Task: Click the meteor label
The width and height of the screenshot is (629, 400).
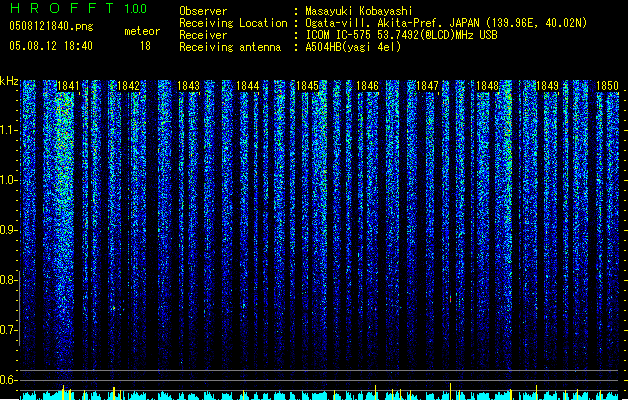Action: pyautogui.click(x=142, y=31)
